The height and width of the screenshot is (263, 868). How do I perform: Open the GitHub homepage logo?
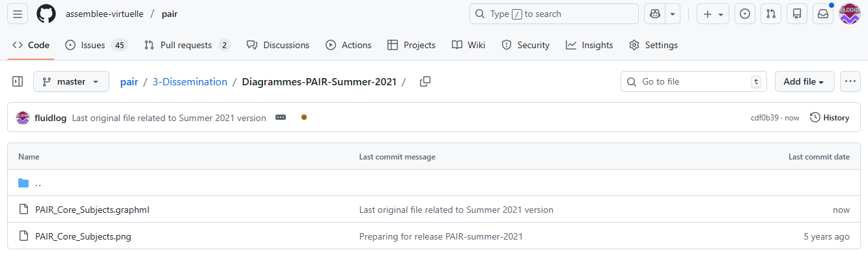[46, 14]
